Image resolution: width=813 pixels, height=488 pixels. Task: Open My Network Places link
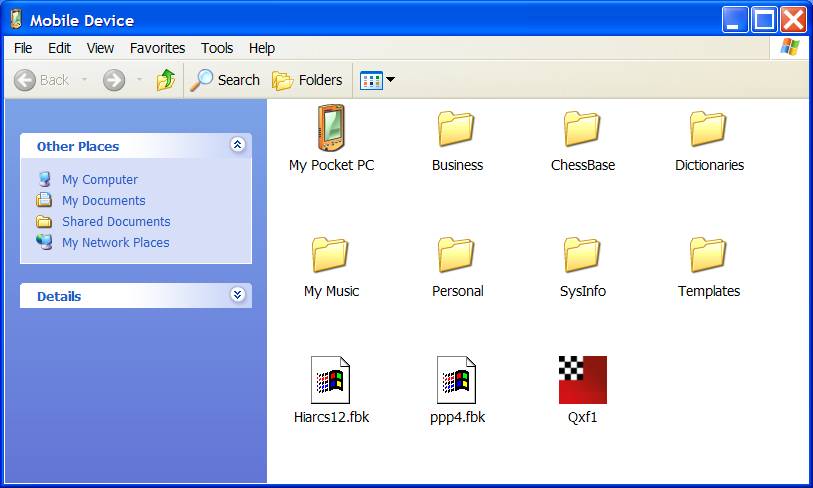pos(115,243)
